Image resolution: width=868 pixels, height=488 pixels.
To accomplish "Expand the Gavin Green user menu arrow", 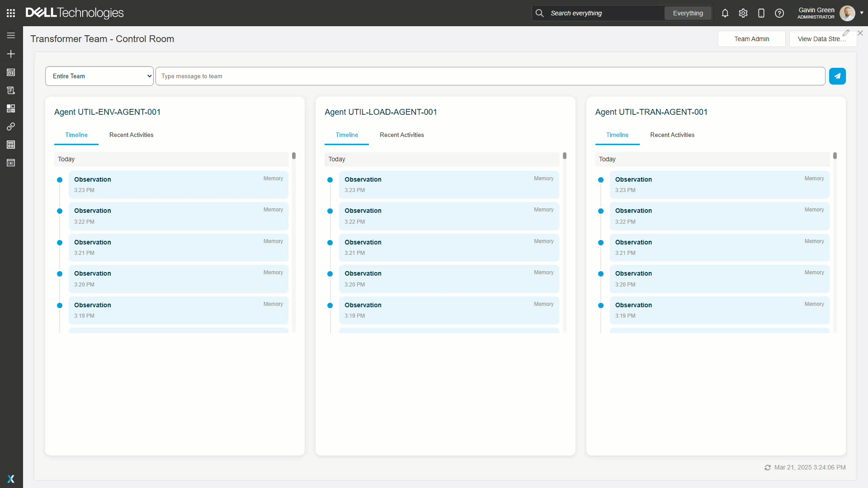I will pos(862,13).
